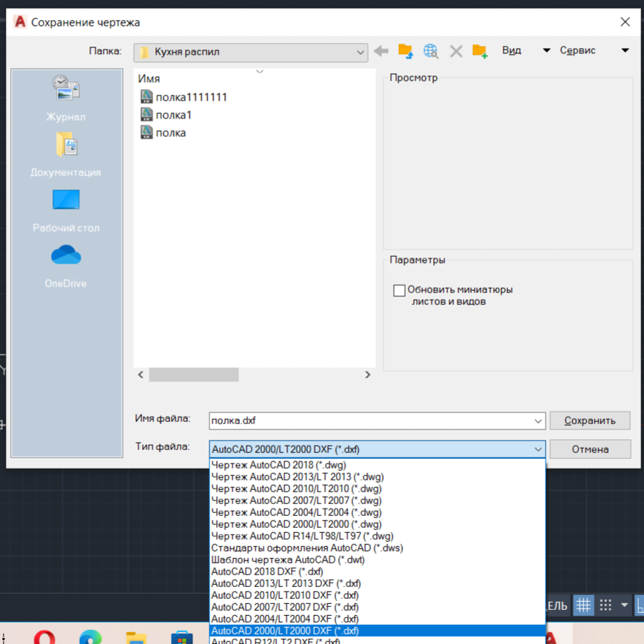644x644 pixels.
Task: Select highlighted AutoCAD 2000/LT2000 DXF list entry
Action: click(377, 631)
